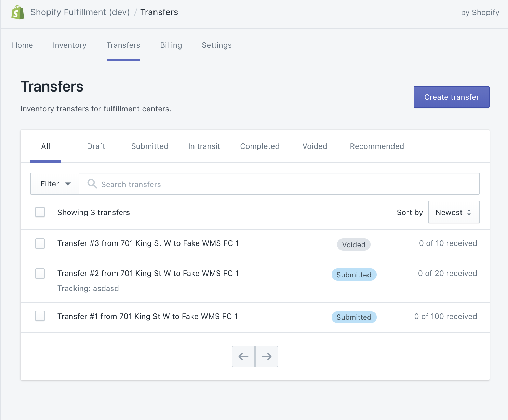Click the Voided status badge

(x=354, y=244)
